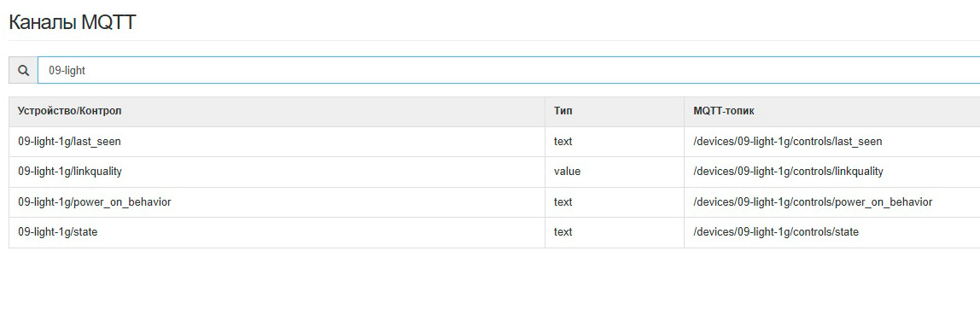Select the 09-light-1g/power_on_behavior device cell
980x315 pixels.
[x=277, y=202]
